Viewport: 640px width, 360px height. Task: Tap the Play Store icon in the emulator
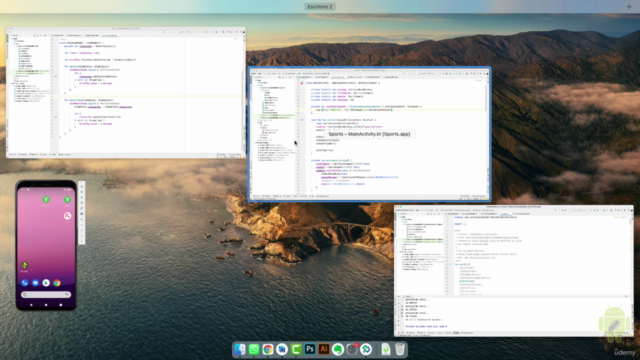point(46,283)
